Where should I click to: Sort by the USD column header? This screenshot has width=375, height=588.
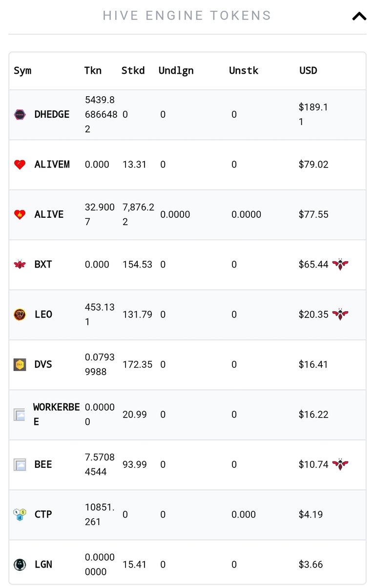point(308,70)
